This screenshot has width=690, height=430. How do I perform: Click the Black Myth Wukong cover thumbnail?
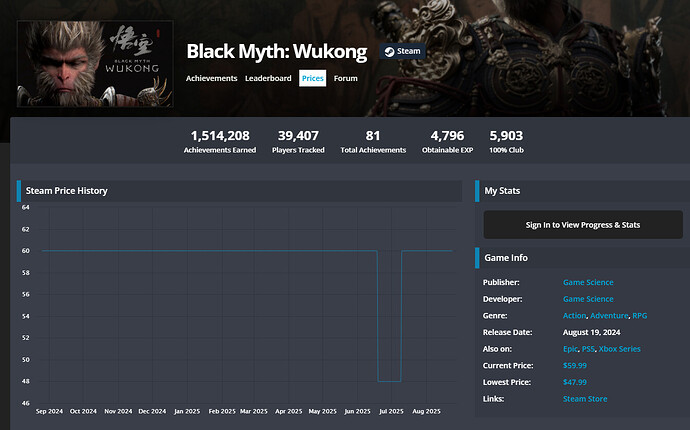(x=95, y=64)
